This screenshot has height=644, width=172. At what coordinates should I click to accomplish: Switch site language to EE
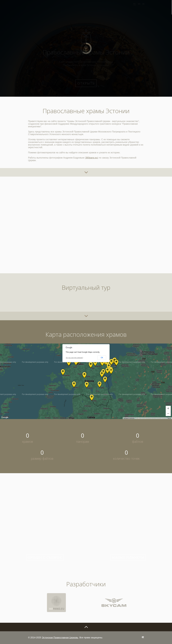click(x=143, y=4)
